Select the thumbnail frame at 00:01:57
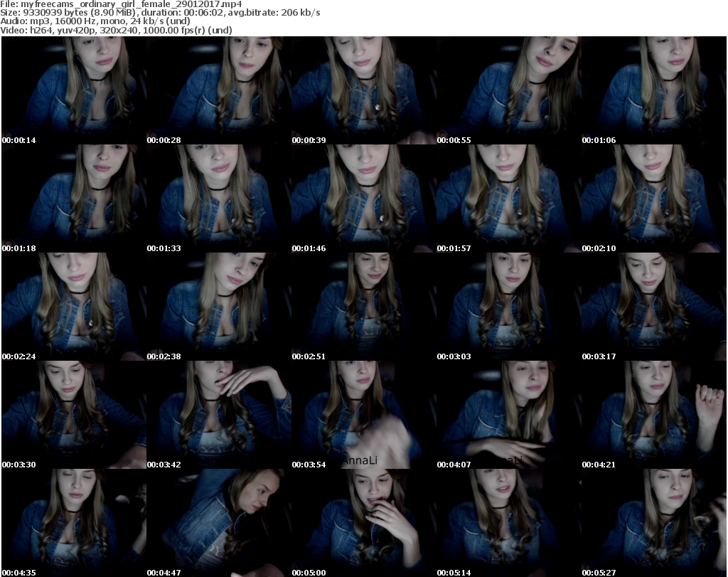728x577 pixels. tap(509, 198)
